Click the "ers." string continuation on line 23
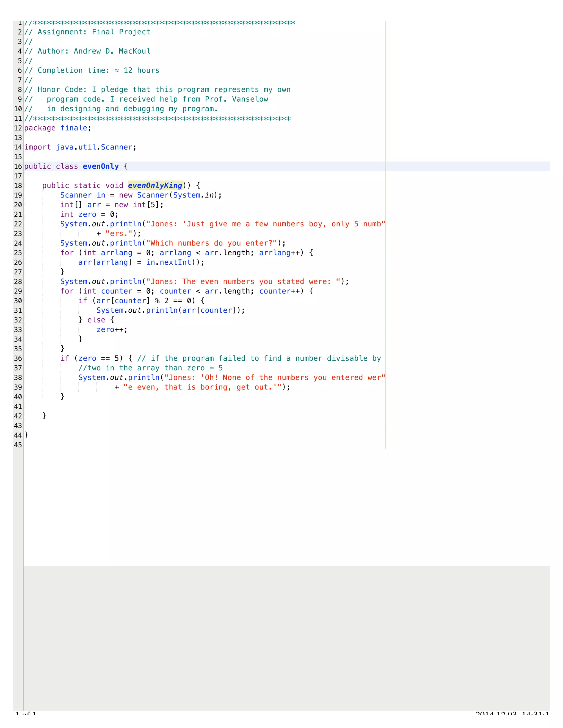Image resolution: width=563 pixels, height=728 pixels. click(x=119, y=234)
